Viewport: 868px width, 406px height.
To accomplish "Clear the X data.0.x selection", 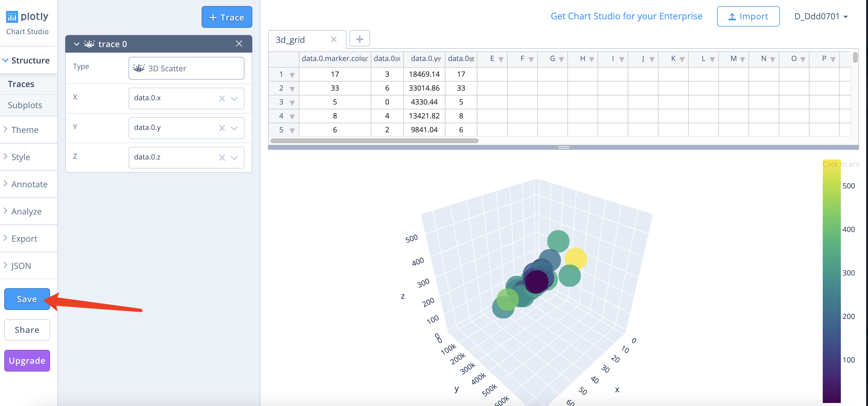I will pos(222,98).
